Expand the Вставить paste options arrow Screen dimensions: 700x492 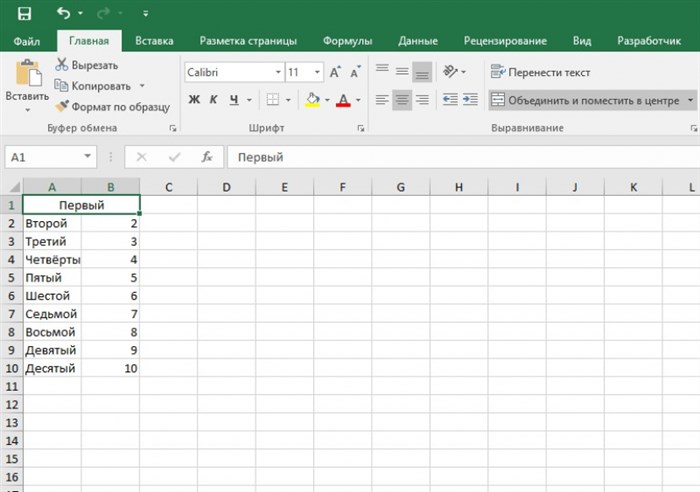coord(27,110)
